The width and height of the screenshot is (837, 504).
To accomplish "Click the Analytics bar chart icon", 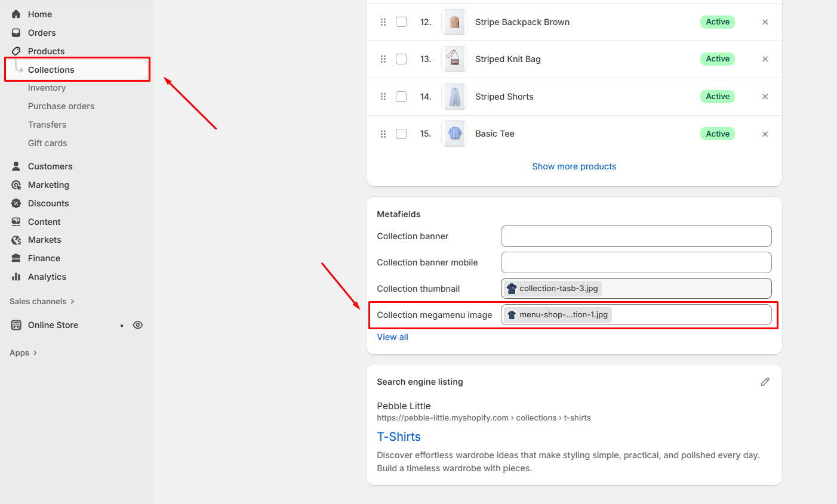I will coord(16,277).
